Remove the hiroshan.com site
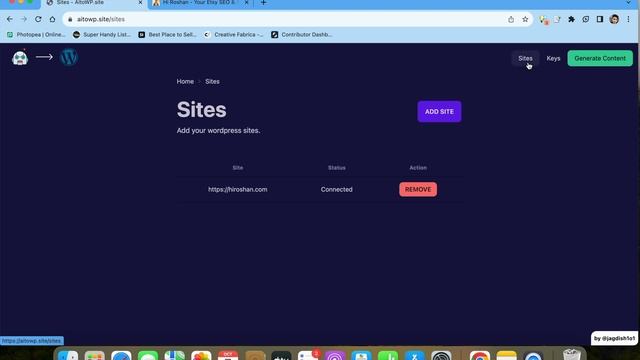This screenshot has height=360, width=640. (x=418, y=189)
